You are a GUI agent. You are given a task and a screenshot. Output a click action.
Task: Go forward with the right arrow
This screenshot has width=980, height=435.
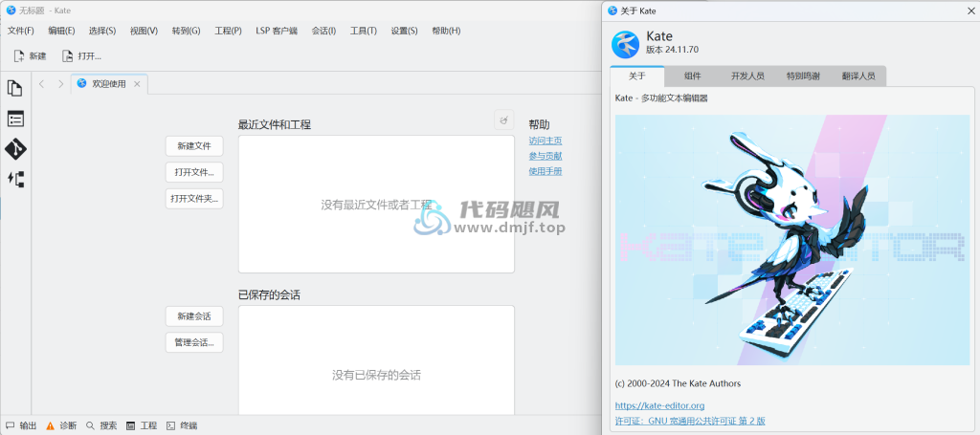60,83
